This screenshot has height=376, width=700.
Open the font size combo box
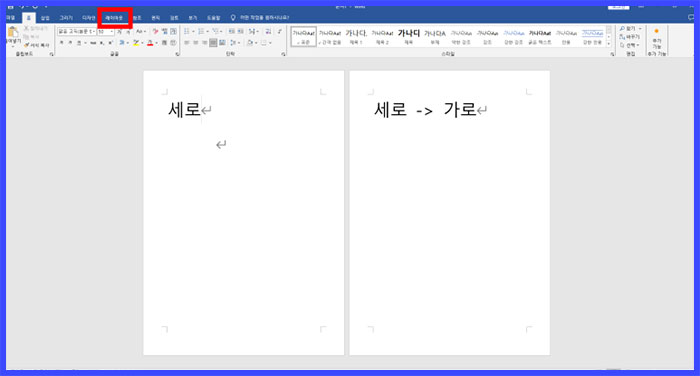pos(105,32)
